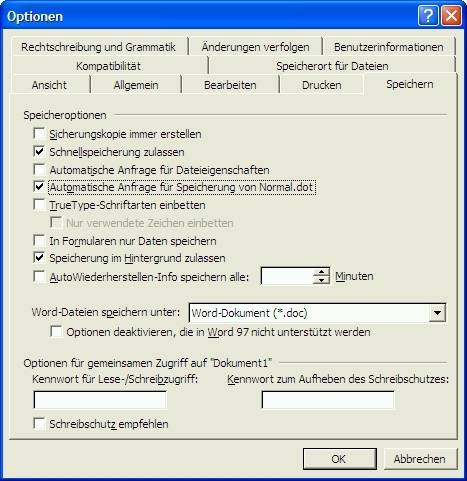Open Word-Dateien speichern unter dropdown arrow

(x=437, y=313)
